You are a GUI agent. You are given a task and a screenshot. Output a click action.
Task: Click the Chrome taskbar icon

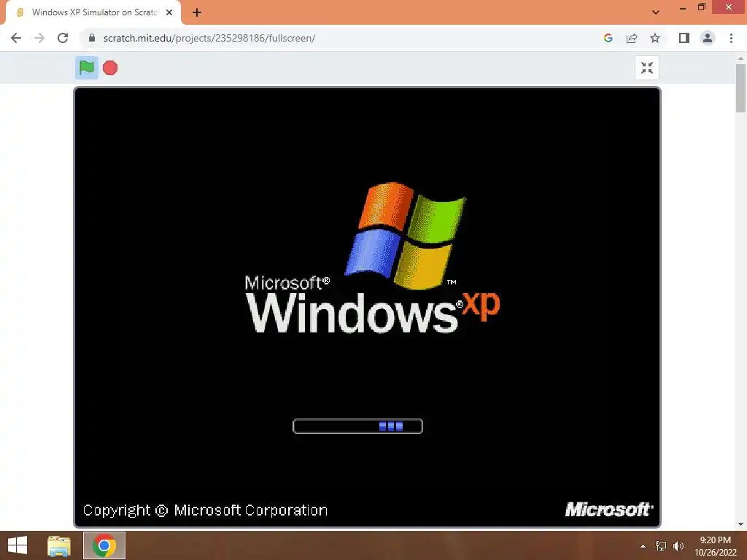(x=104, y=545)
